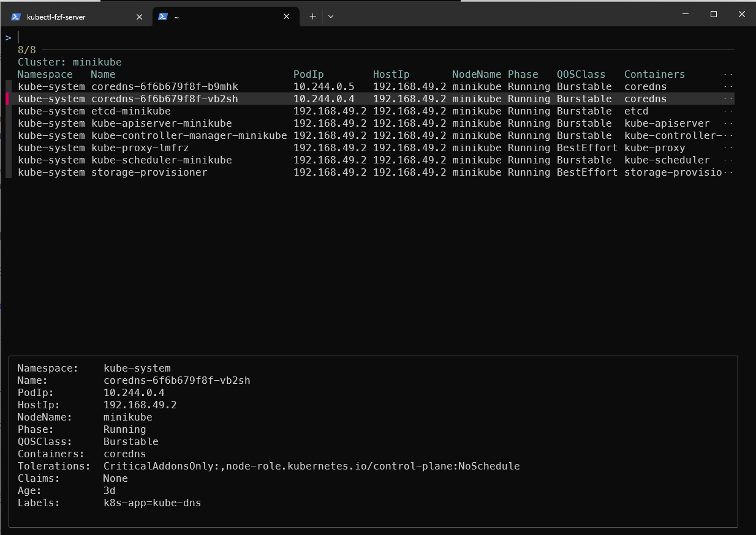Click the kube-apiserver container cell

pyautogui.click(x=667, y=123)
